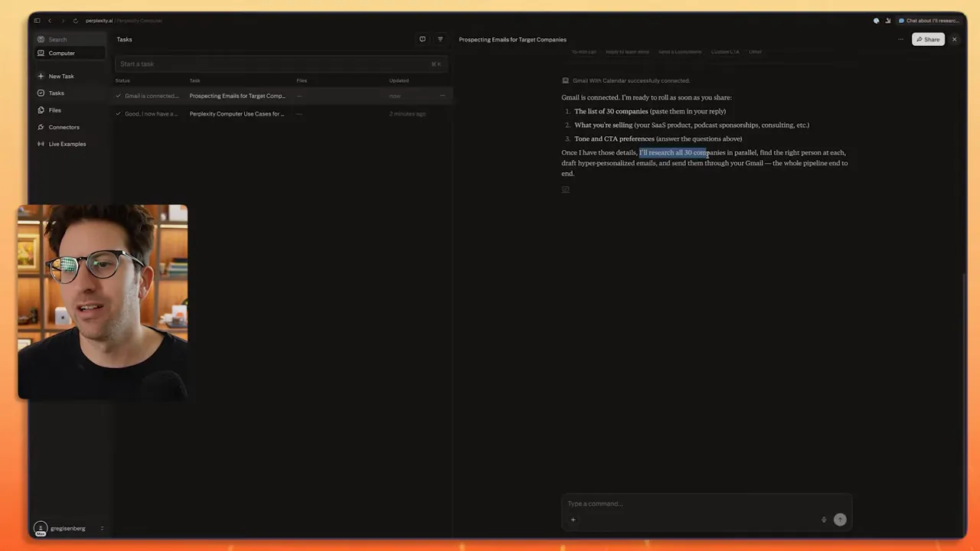Reload the perplexity.ai page

(75, 21)
